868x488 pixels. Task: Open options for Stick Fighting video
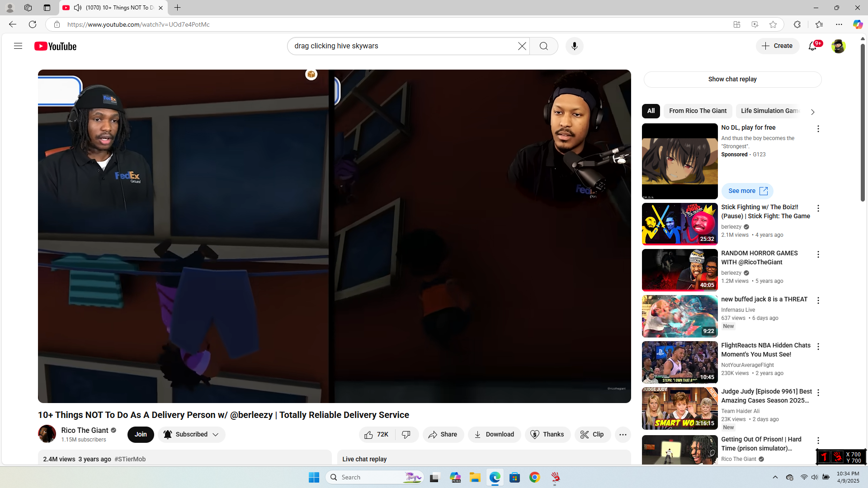pos(818,208)
